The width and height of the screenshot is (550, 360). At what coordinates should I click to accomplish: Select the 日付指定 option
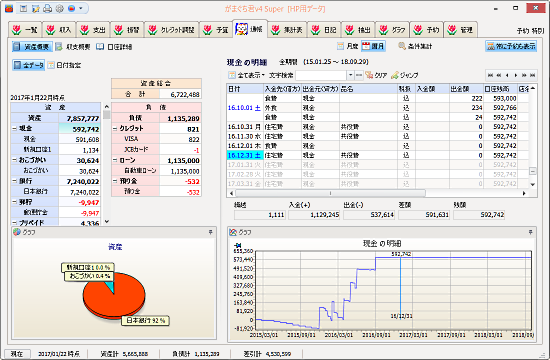[x=64, y=65]
